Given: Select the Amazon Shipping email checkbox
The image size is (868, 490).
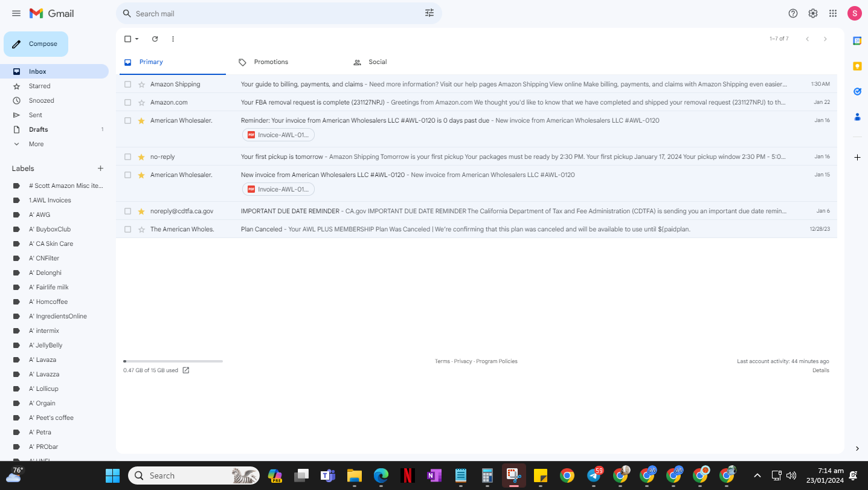Looking at the screenshot, I should tap(127, 84).
